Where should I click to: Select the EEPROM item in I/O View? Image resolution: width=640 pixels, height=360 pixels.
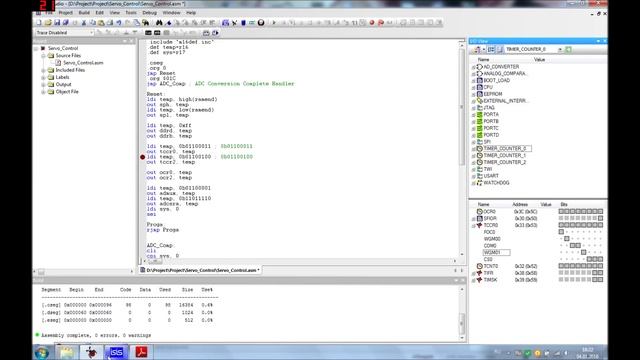click(492, 94)
